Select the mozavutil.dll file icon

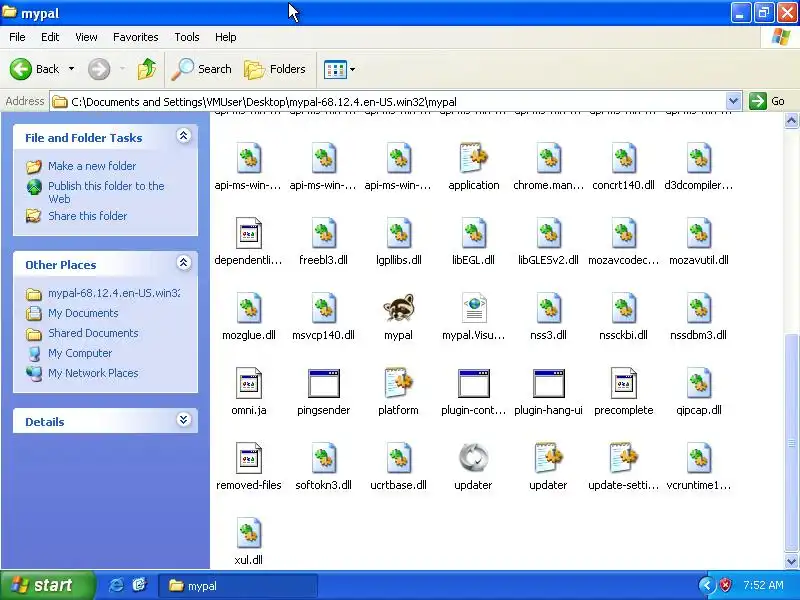coord(698,233)
